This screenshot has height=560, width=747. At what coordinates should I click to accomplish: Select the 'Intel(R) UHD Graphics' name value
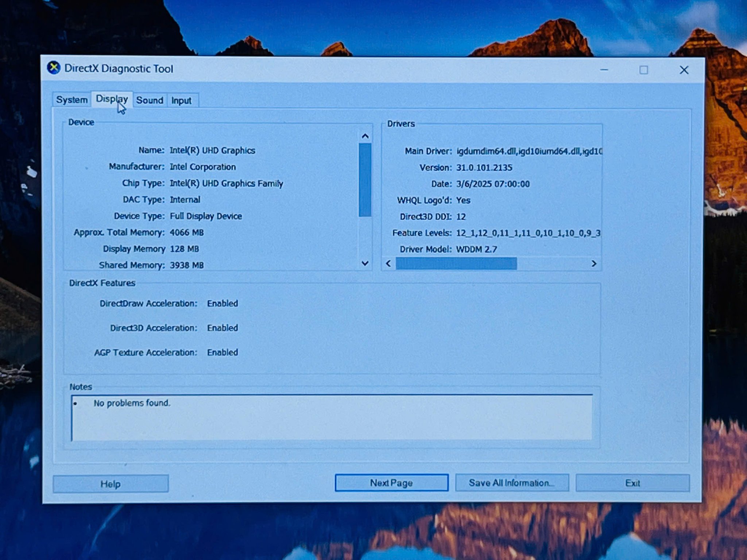point(212,151)
